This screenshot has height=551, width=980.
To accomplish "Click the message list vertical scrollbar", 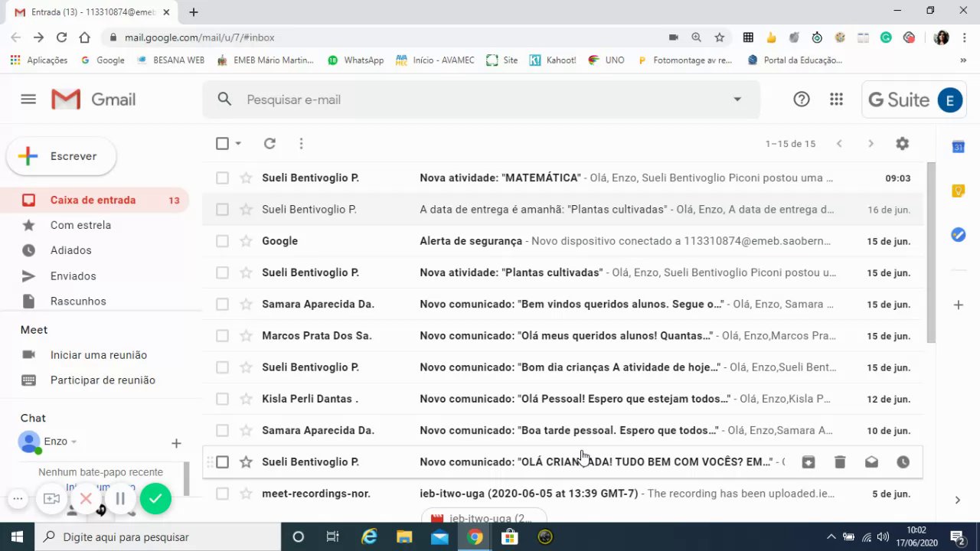I will [x=931, y=253].
